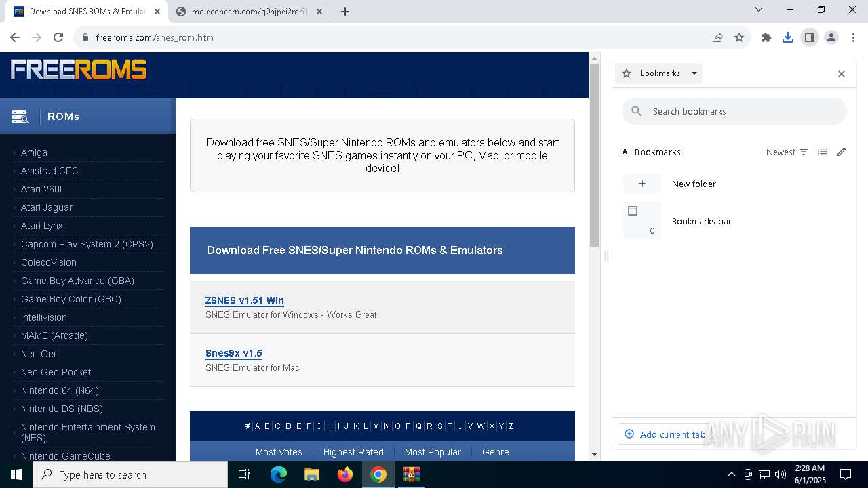Screen dimensions: 868x488
Task: Open Amstrad CPC in the sidebar
Action: [50, 171]
